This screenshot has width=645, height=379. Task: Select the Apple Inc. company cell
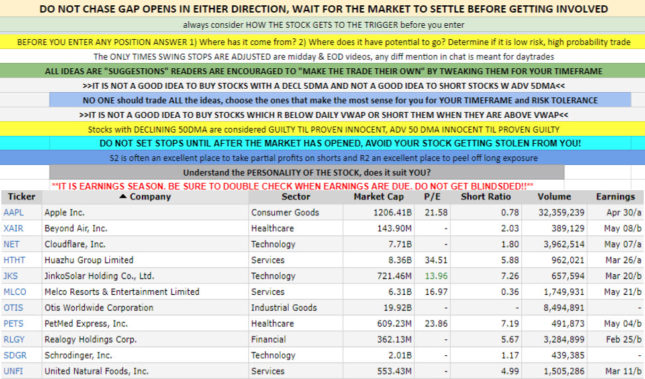(145, 212)
